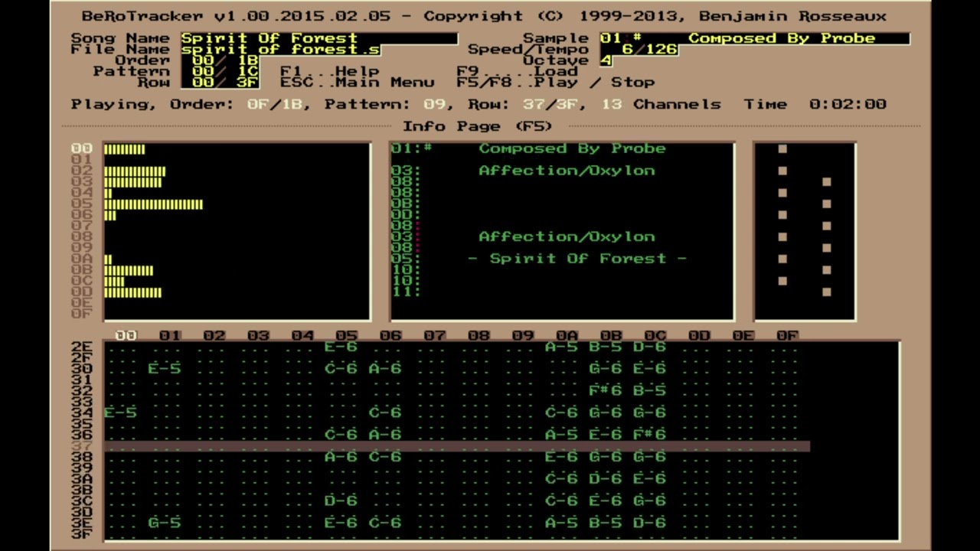
Task: Select the first 'Affection/Oxylon' sample list entry
Action: (x=567, y=171)
